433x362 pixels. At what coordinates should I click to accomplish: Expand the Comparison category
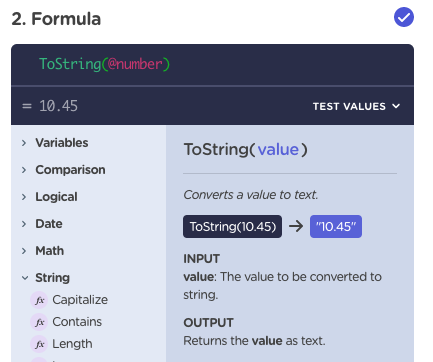point(63,170)
